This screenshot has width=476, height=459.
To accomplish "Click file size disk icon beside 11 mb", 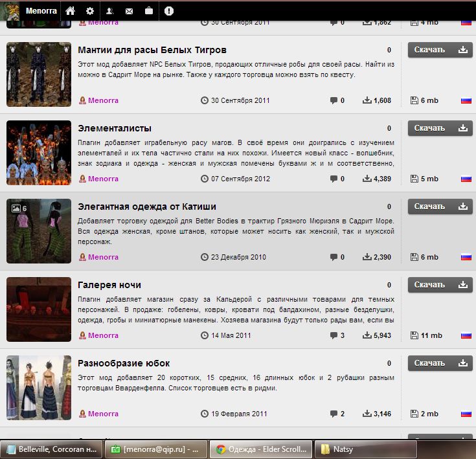I will click(x=414, y=335).
